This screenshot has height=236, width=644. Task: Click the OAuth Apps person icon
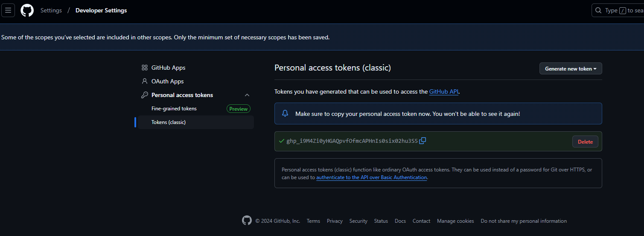pos(145,81)
